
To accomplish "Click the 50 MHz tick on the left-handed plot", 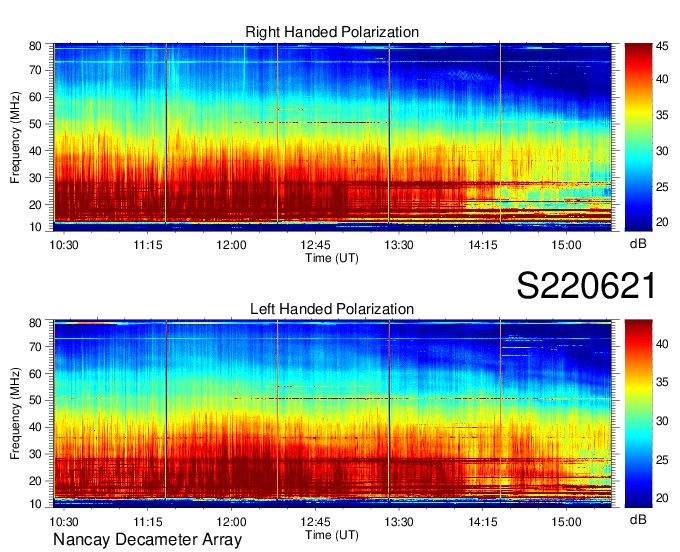I will pyautogui.click(x=35, y=401).
